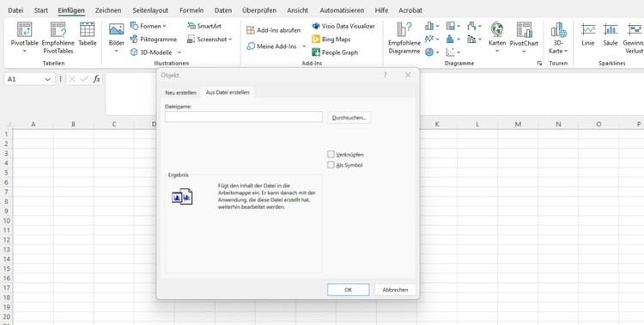Switch to the Neu erstellen tab
Image resolution: width=644 pixels, height=325 pixels.
[x=180, y=93]
